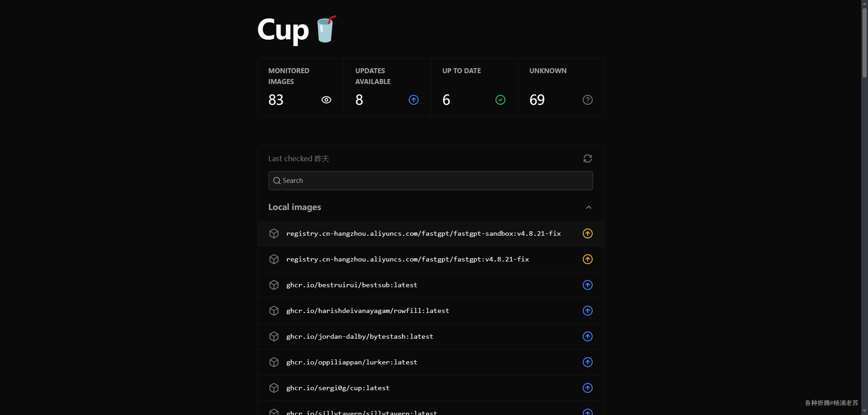Click update icon for lurker:latest
This screenshot has height=415, width=868.
[x=588, y=362]
